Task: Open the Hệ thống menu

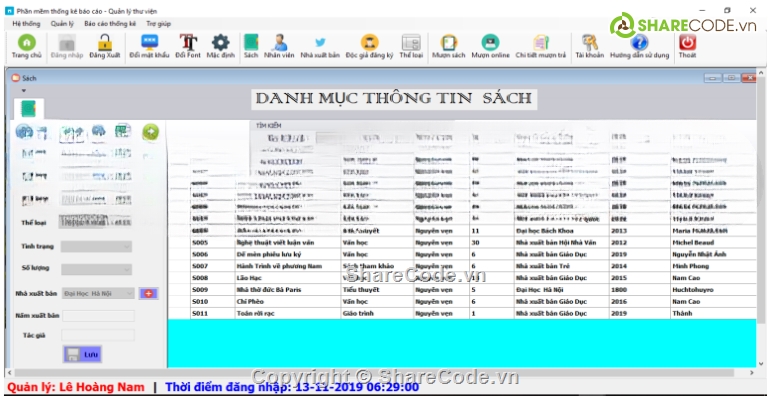Action: tap(26, 24)
